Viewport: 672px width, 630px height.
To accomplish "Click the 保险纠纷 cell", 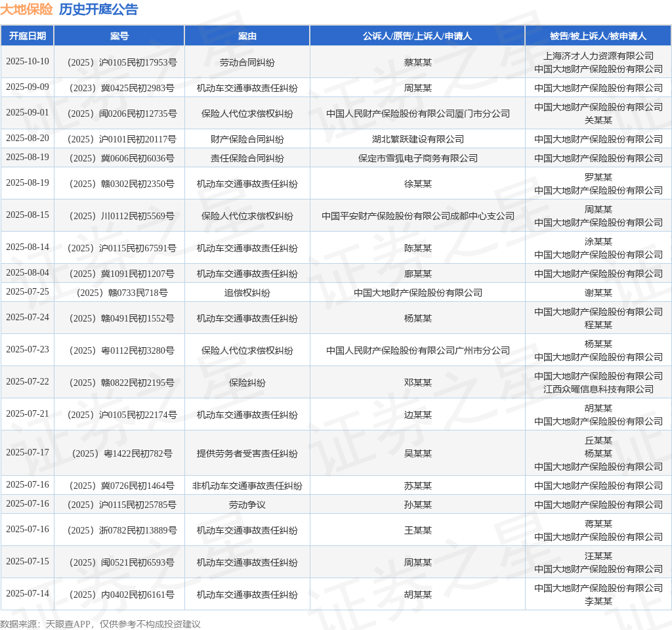I will click(x=247, y=383).
